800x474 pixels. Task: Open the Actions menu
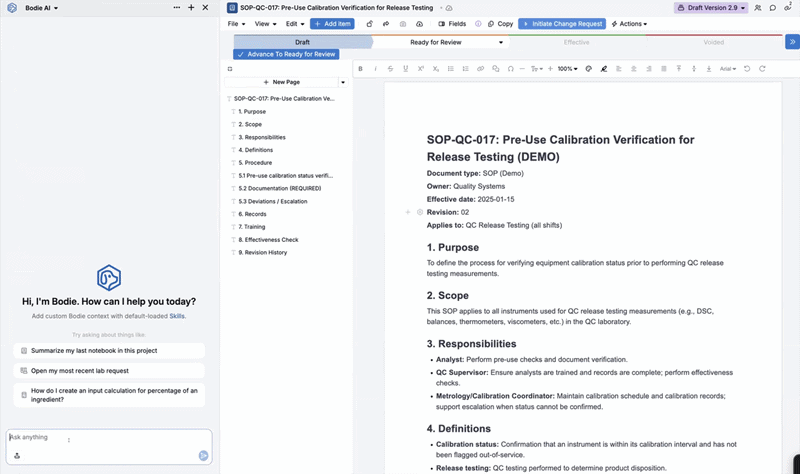pos(629,24)
